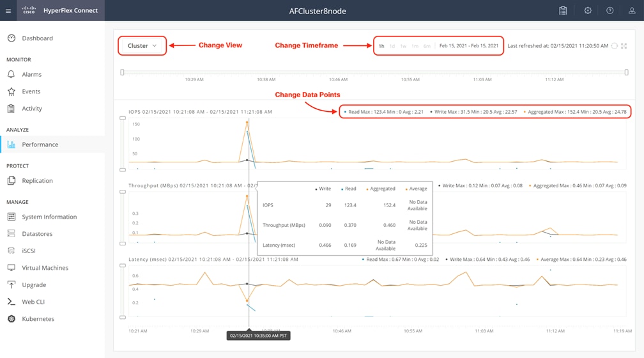
Task: Click the Upgrade arrow icon
Action: point(11,285)
